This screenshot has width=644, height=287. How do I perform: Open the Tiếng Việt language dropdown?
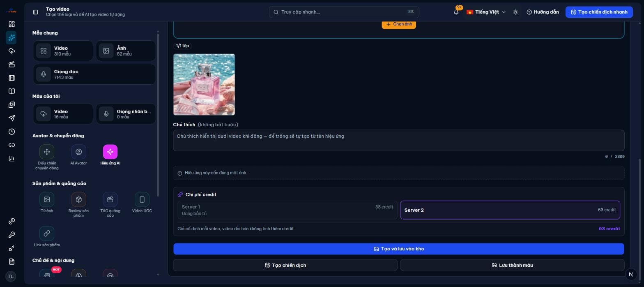(x=486, y=12)
